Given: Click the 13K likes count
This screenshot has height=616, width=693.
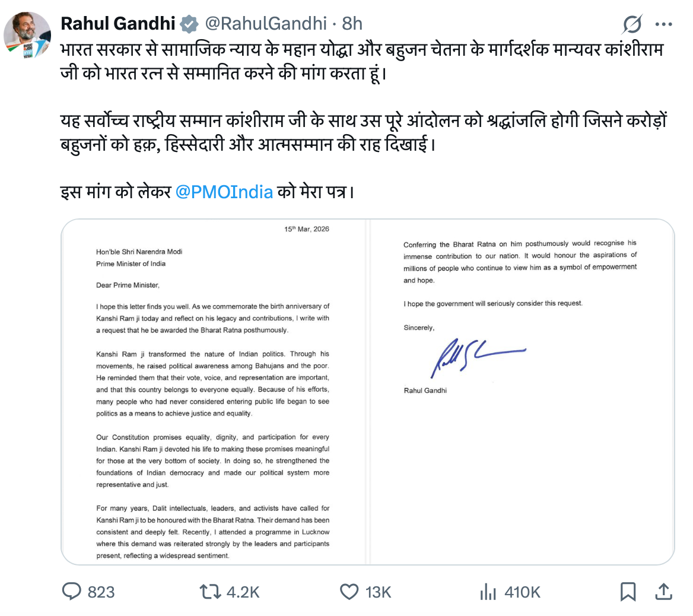Looking at the screenshot, I should tap(378, 592).
